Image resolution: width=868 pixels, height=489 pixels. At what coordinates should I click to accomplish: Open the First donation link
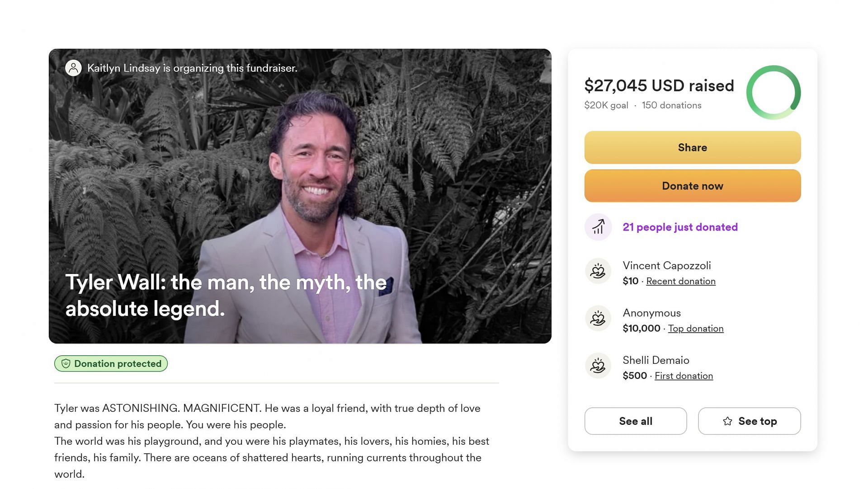pyautogui.click(x=684, y=376)
